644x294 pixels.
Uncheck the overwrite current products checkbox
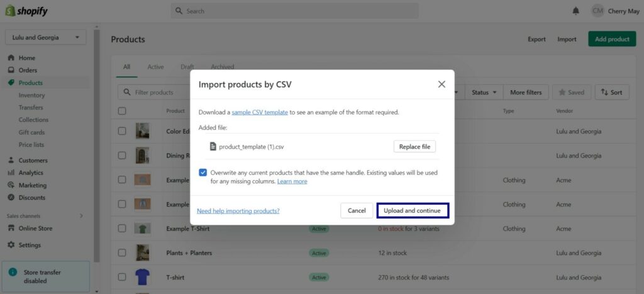point(203,172)
